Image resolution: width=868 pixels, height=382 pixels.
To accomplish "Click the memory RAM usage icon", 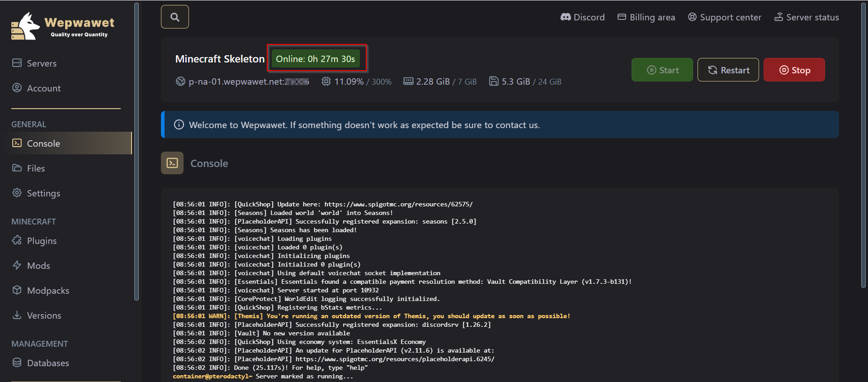I will (x=408, y=81).
